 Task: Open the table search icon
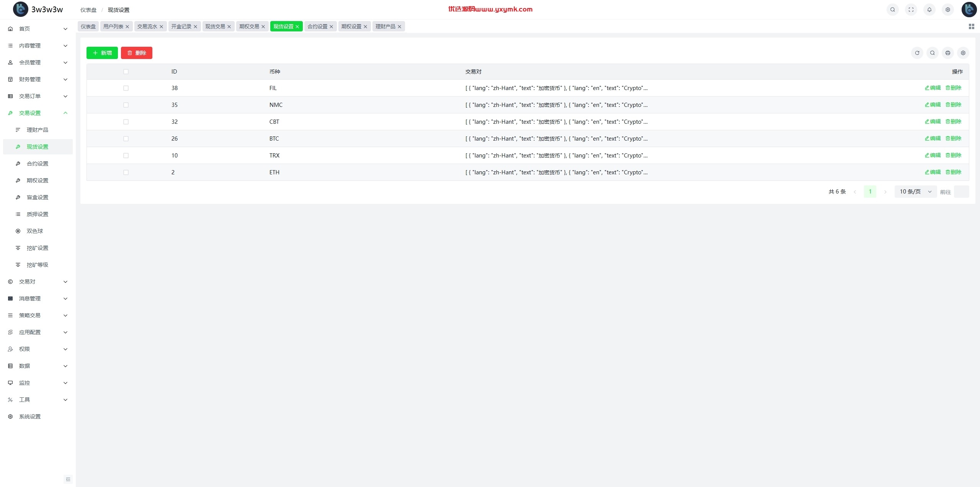click(x=932, y=53)
